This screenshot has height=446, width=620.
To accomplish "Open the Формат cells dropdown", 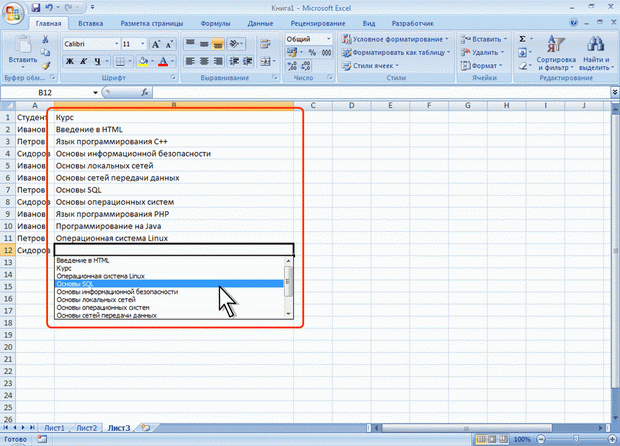I will [482, 66].
